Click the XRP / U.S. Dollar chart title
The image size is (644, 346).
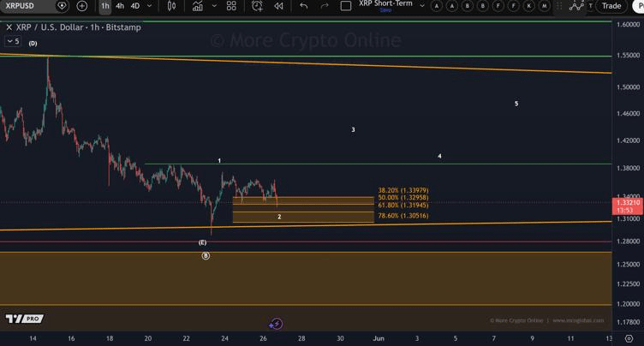coord(79,27)
